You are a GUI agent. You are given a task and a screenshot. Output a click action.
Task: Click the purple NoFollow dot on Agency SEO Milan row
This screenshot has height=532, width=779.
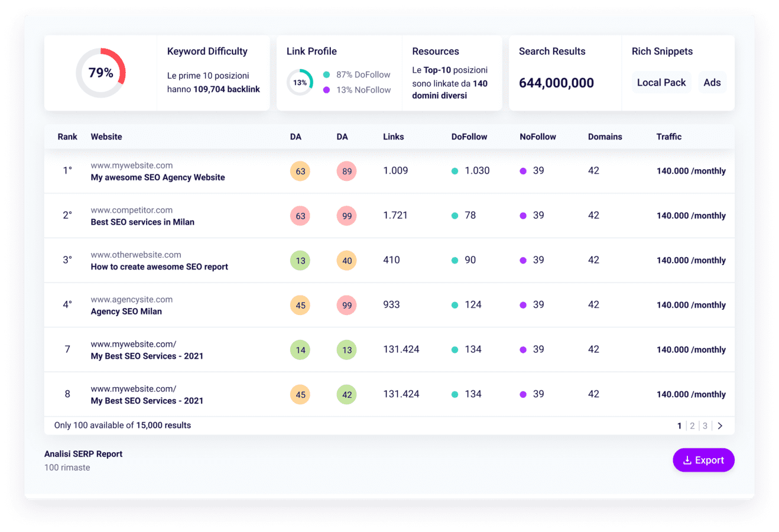point(522,304)
